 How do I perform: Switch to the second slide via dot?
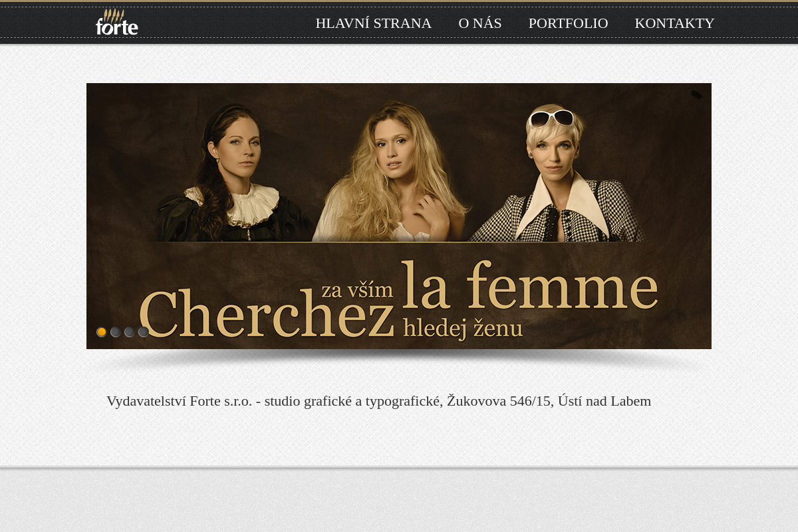coord(115,332)
